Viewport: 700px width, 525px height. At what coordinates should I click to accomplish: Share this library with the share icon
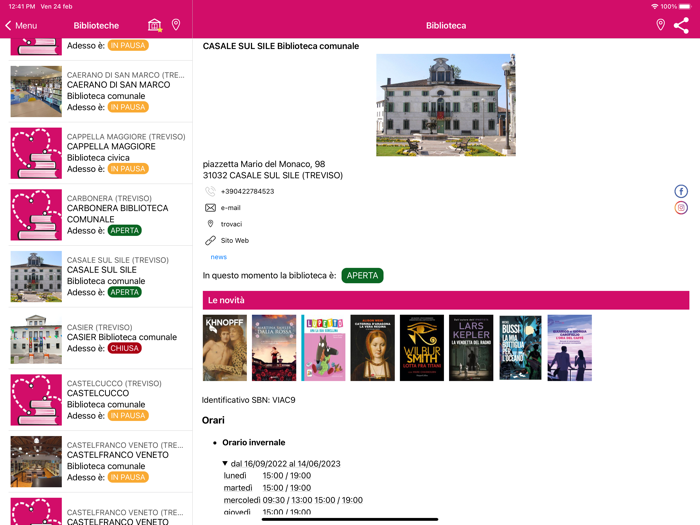click(681, 25)
